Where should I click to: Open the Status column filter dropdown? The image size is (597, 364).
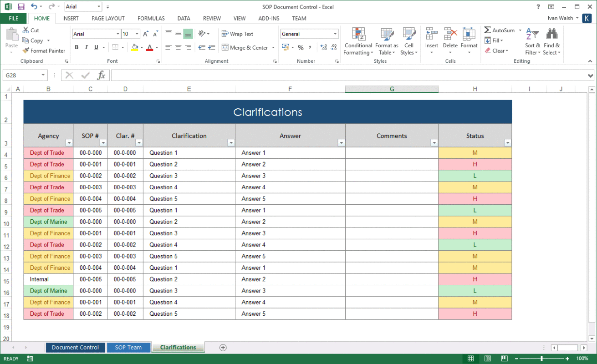click(507, 142)
